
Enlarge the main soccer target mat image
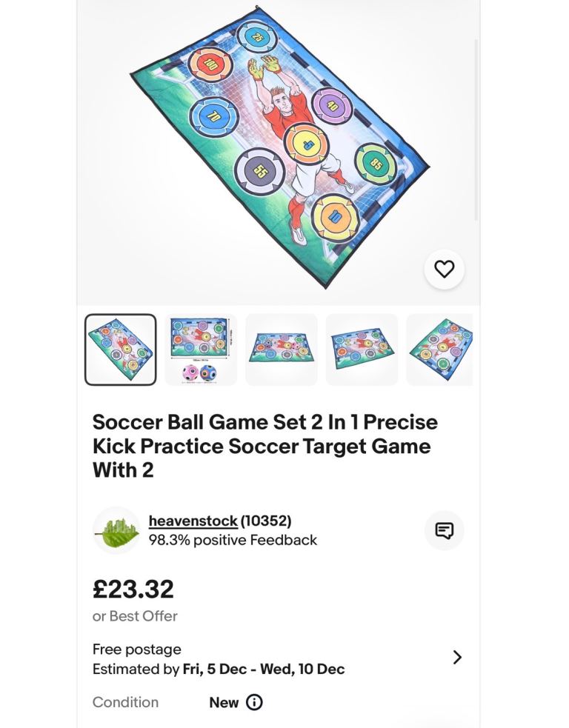coord(278,148)
